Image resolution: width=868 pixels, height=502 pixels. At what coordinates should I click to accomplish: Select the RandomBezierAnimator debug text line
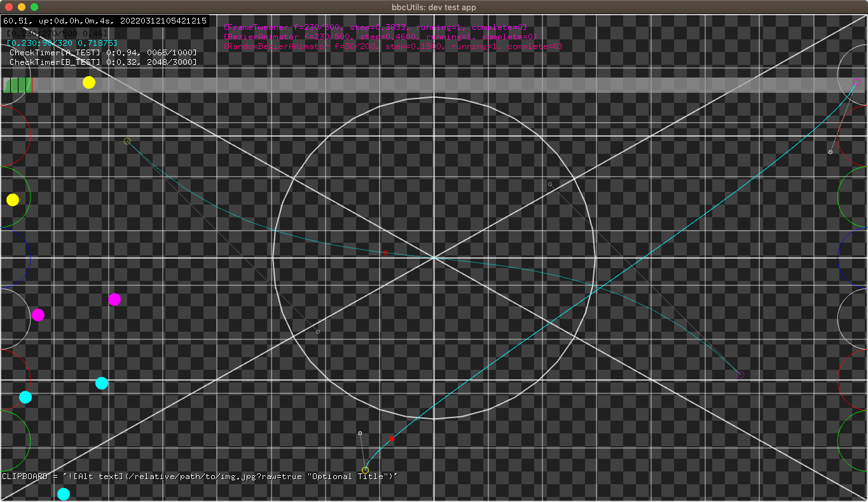(392, 46)
